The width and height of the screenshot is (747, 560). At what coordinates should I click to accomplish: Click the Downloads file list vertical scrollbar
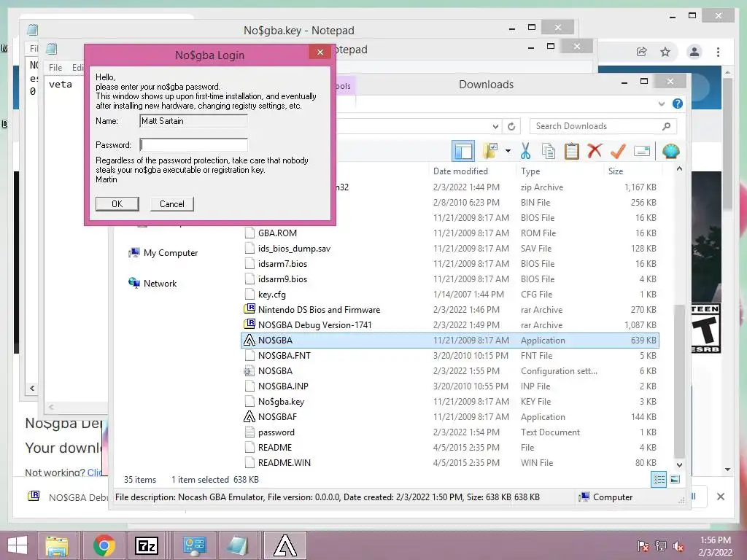coord(679,381)
